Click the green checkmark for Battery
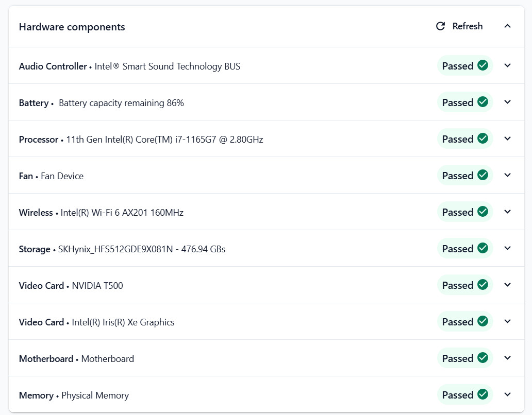532x415 pixels. click(x=483, y=101)
